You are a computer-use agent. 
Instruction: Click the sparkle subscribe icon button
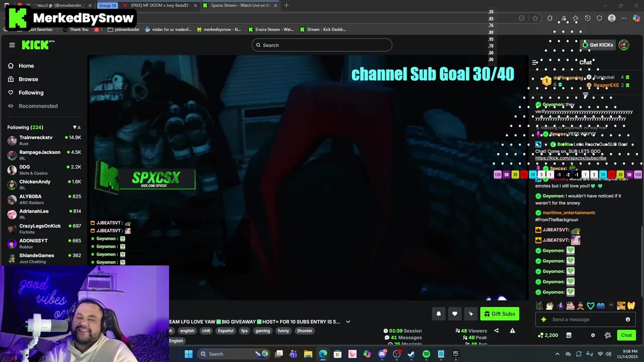tap(471, 314)
